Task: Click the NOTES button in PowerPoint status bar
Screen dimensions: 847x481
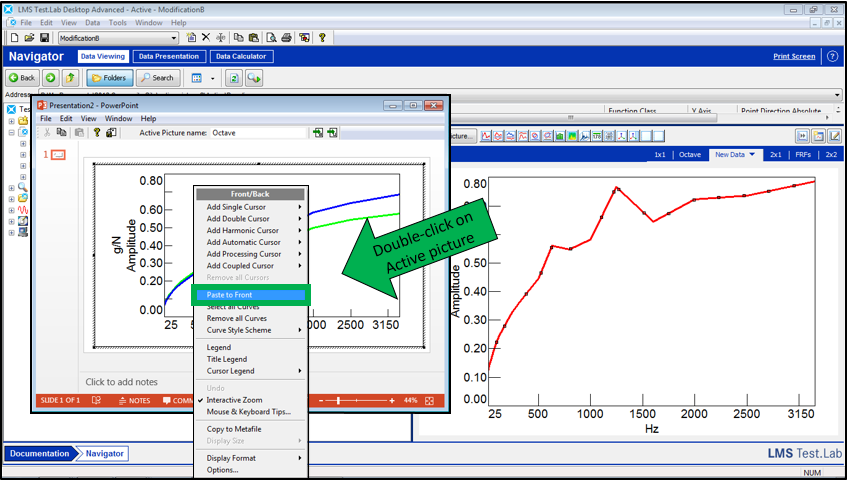Action: click(x=135, y=400)
